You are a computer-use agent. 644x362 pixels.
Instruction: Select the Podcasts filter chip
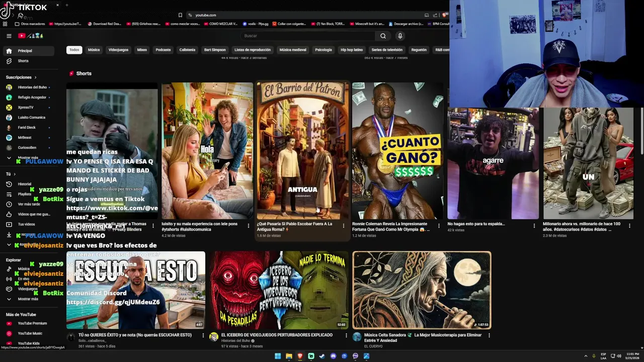tap(163, 50)
